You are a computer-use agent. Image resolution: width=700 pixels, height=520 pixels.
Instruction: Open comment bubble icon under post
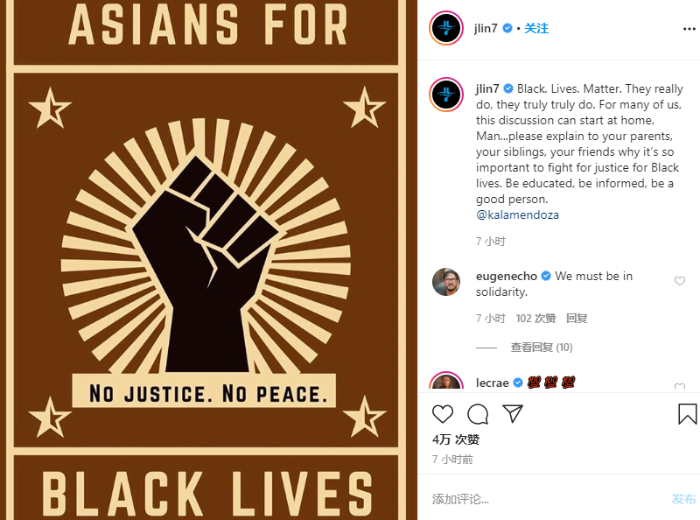478,414
